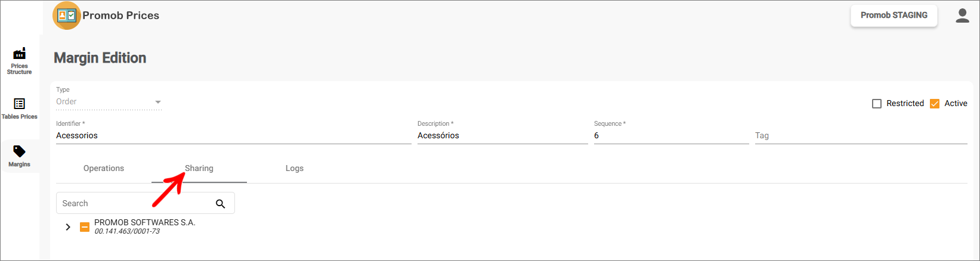980x261 pixels.
Task: Click the Promob Prices logo icon
Action: (x=66, y=15)
